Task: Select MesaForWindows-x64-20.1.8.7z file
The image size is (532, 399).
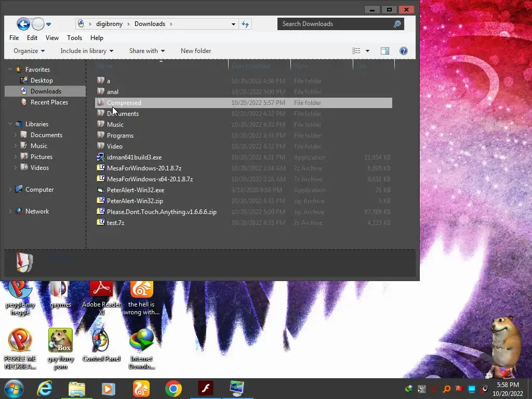Action: tap(150, 179)
